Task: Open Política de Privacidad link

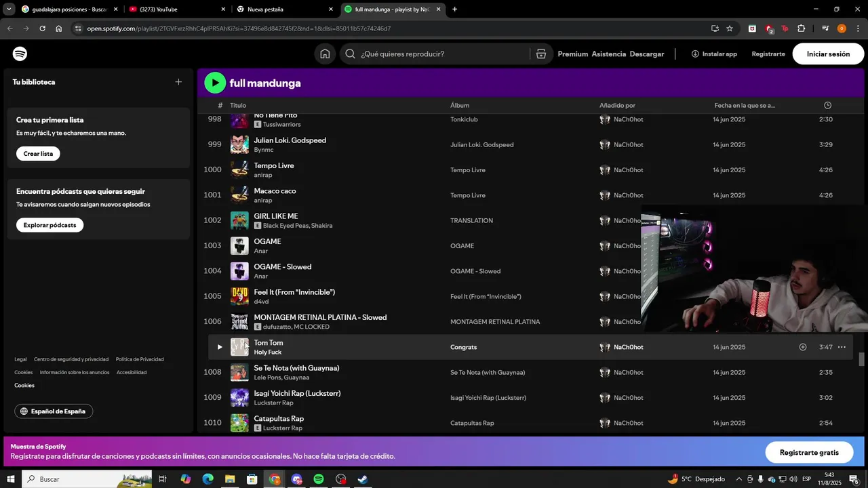Action: coord(140,359)
